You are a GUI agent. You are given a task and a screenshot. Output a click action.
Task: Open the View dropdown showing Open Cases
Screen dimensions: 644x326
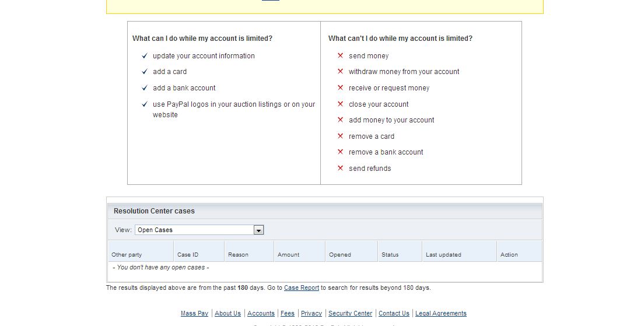tap(199, 230)
